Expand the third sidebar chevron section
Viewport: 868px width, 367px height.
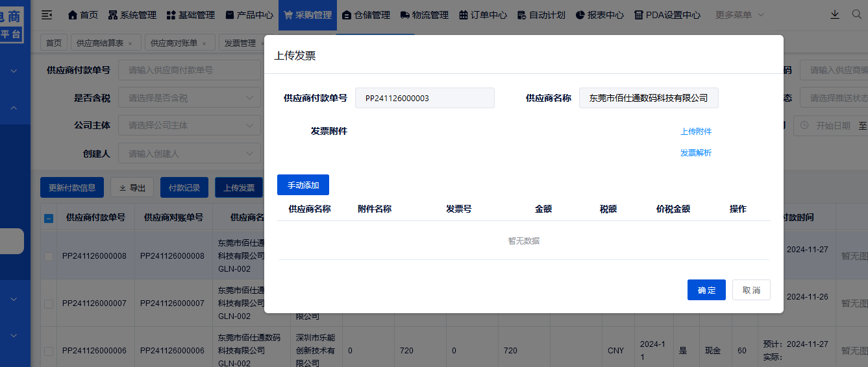(14, 299)
